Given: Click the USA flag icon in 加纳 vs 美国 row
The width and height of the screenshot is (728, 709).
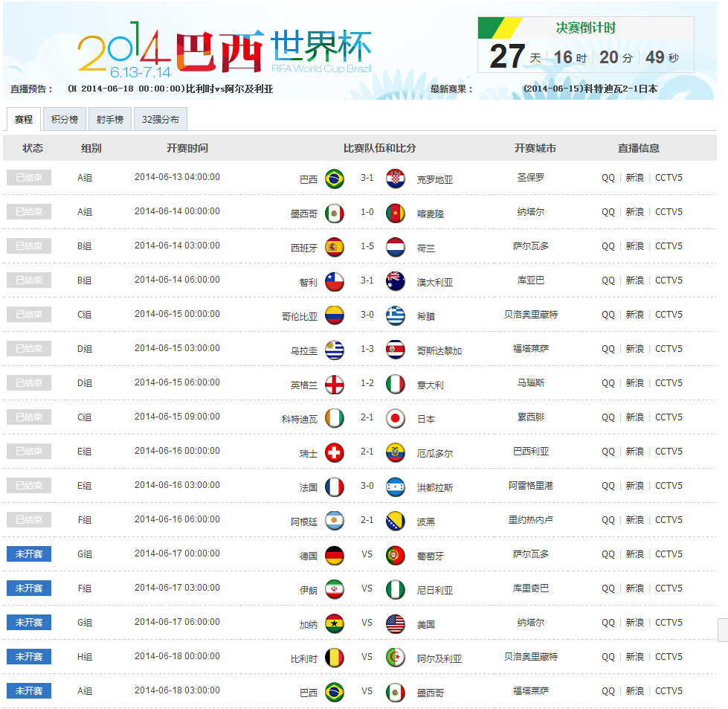Looking at the screenshot, I should pos(395,622).
